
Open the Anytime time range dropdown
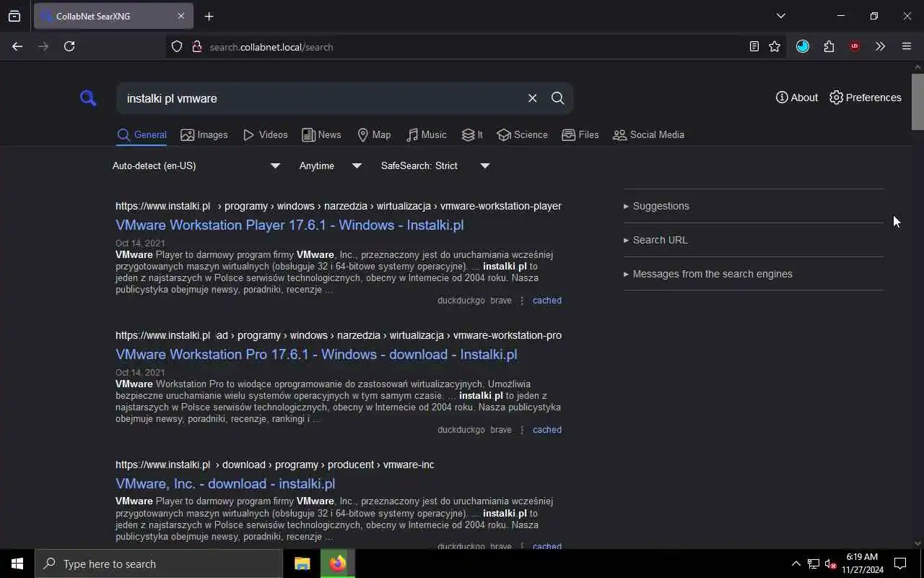tap(331, 165)
